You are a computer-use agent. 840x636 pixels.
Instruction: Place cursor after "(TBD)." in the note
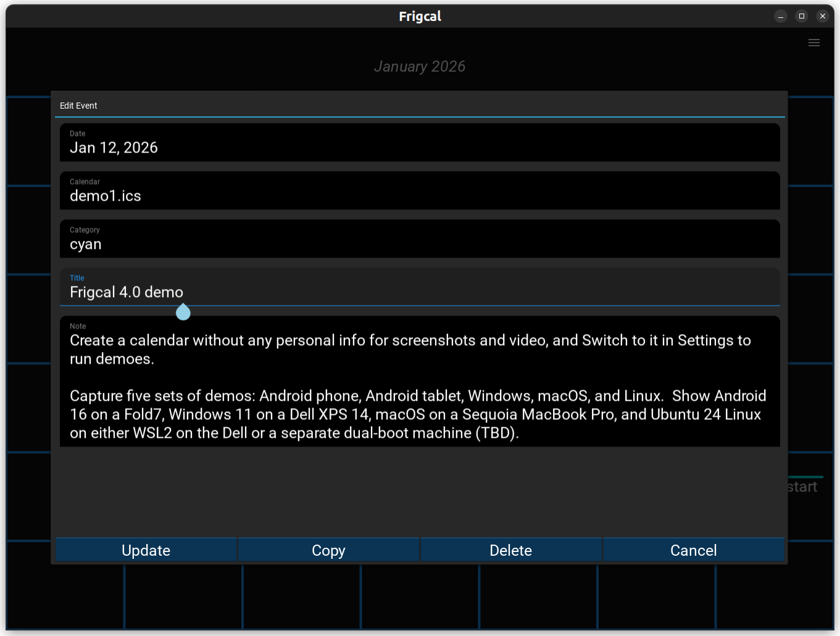(x=520, y=433)
